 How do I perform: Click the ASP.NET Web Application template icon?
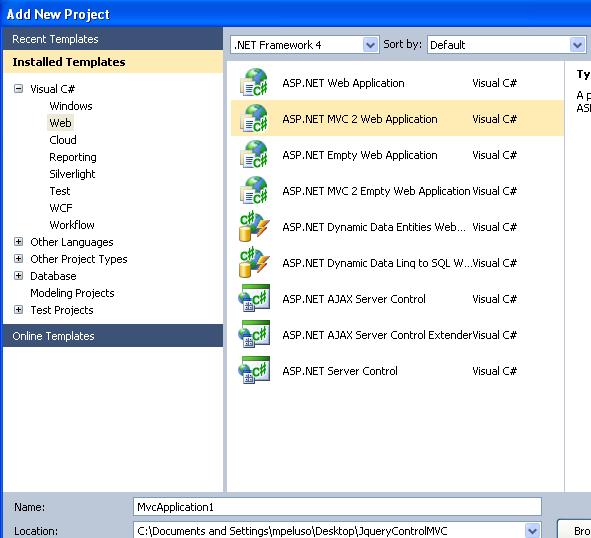(254, 83)
